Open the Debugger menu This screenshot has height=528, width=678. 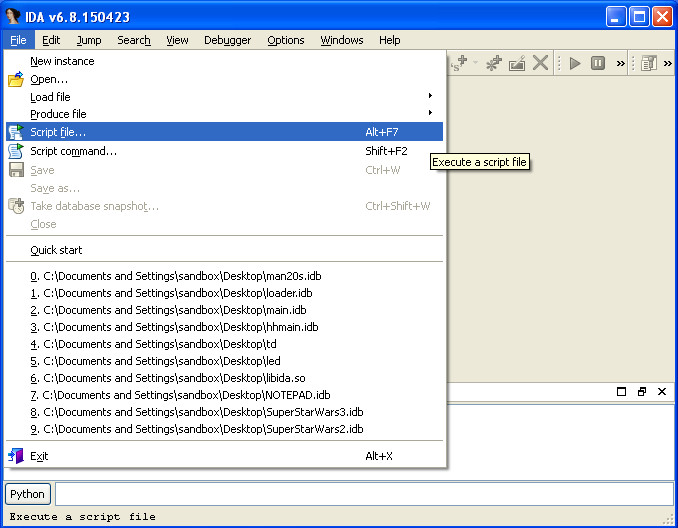[227, 40]
